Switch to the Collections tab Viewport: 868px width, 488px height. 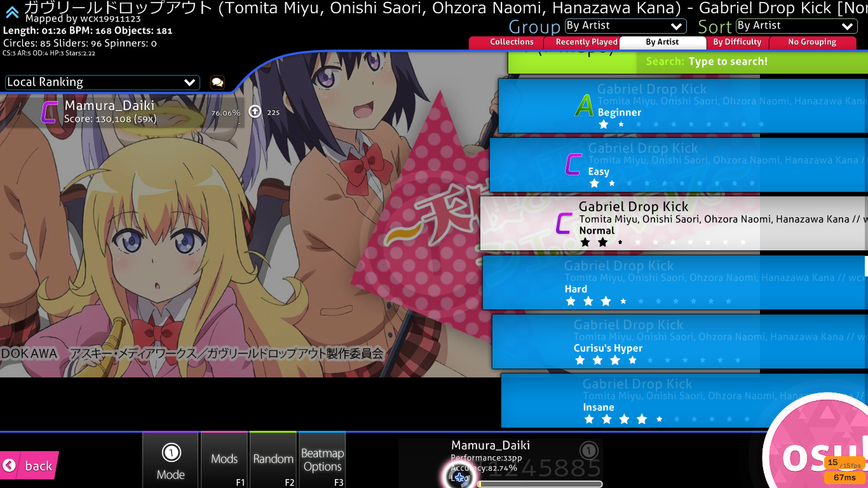[512, 43]
